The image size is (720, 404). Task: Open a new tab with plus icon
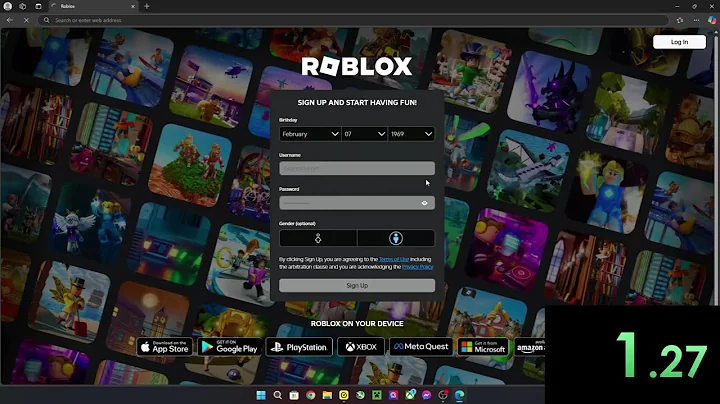pos(147,6)
